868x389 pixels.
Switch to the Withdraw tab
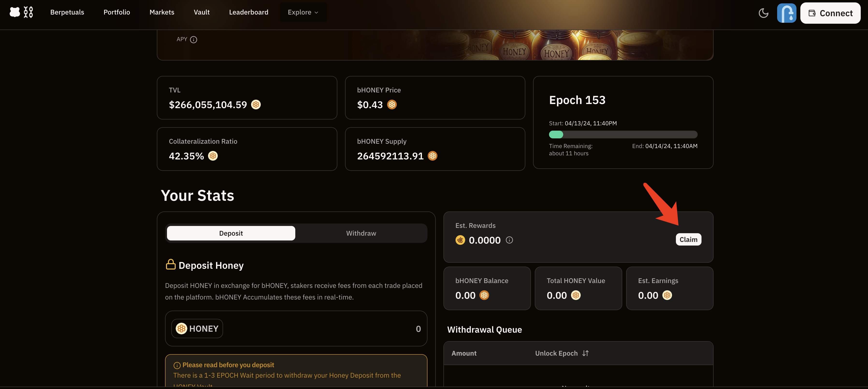pos(361,233)
